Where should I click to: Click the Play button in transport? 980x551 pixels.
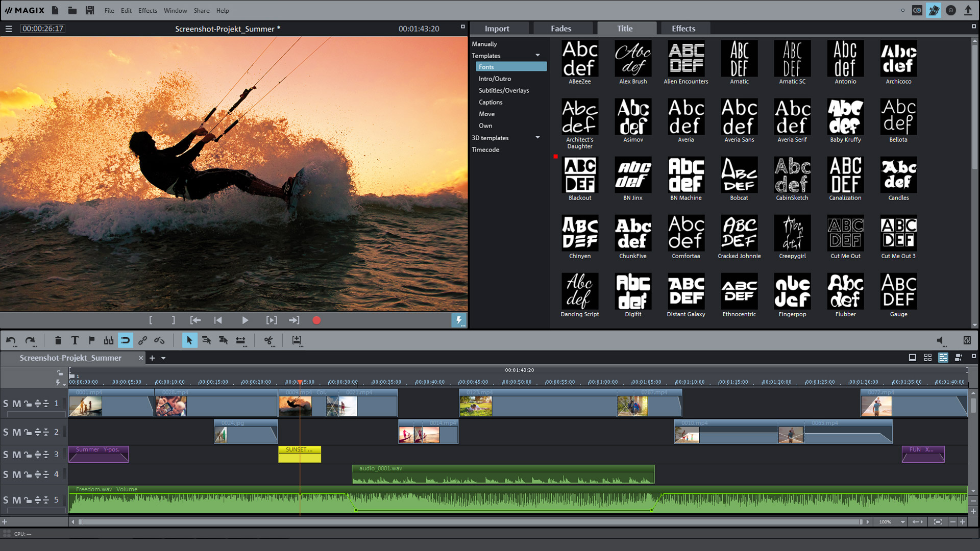click(244, 319)
